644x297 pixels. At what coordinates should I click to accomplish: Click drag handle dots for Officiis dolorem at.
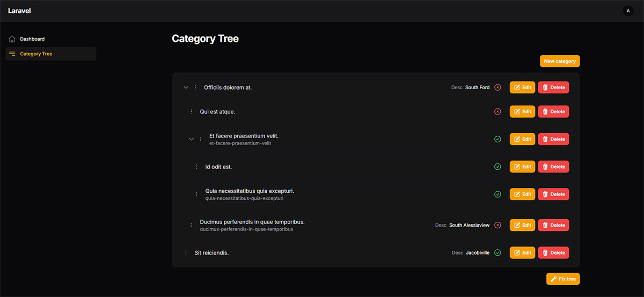pos(195,88)
